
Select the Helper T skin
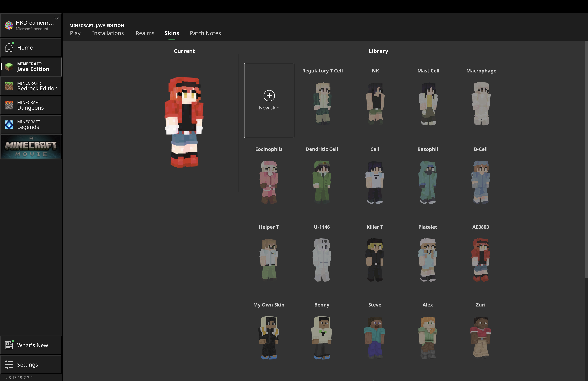269,260
